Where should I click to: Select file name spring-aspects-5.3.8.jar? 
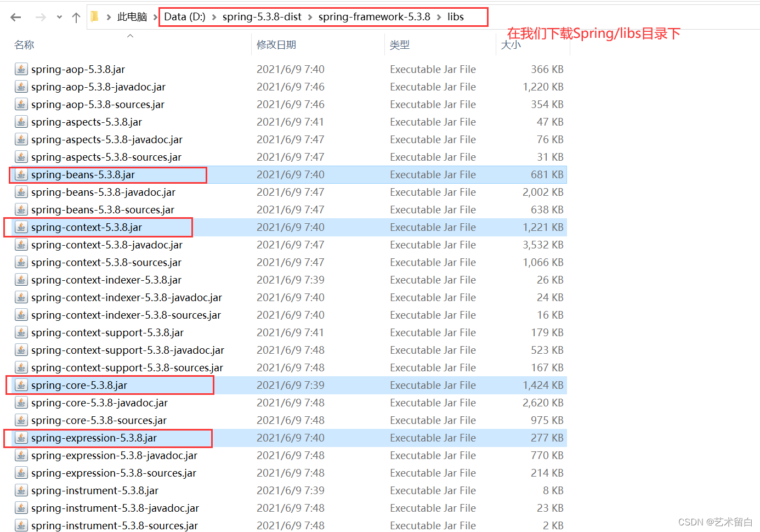[x=87, y=122]
